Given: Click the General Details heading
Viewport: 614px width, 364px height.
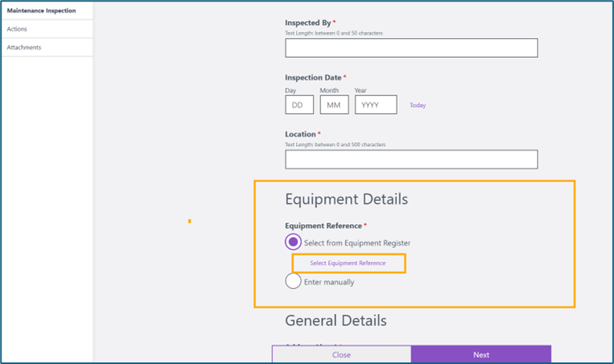Looking at the screenshot, I should [335, 320].
